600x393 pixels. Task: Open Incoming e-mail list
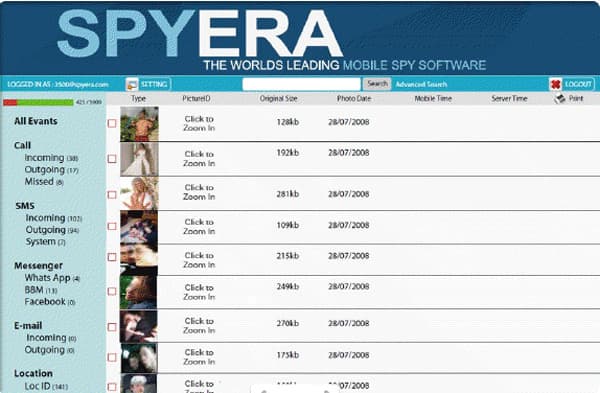coord(51,338)
